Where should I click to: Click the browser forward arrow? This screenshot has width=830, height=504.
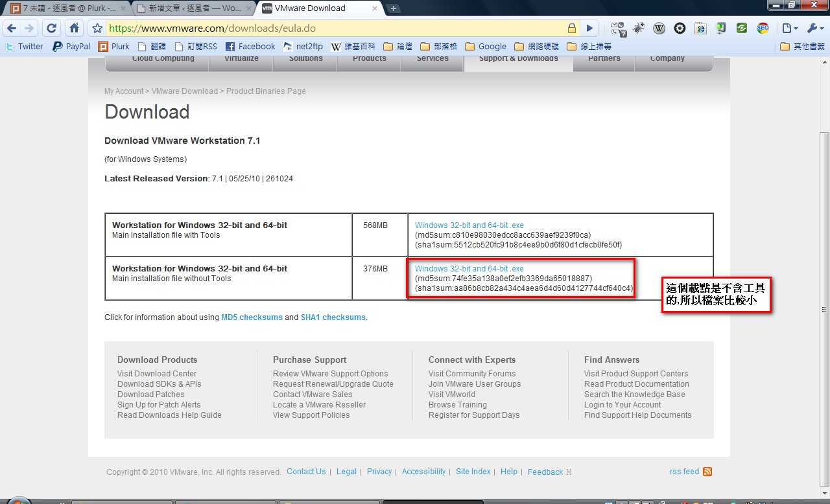point(30,29)
